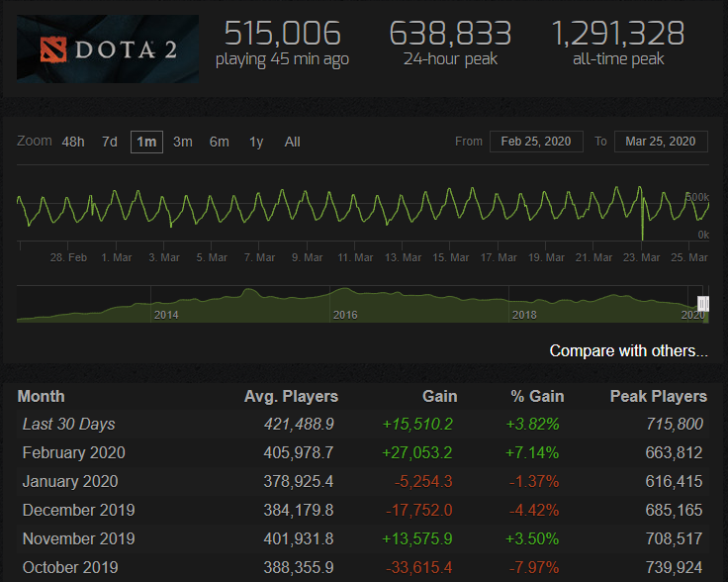Image resolution: width=728 pixels, height=582 pixels.
Task: Click the 9. Mar axis label
Action: (307, 257)
